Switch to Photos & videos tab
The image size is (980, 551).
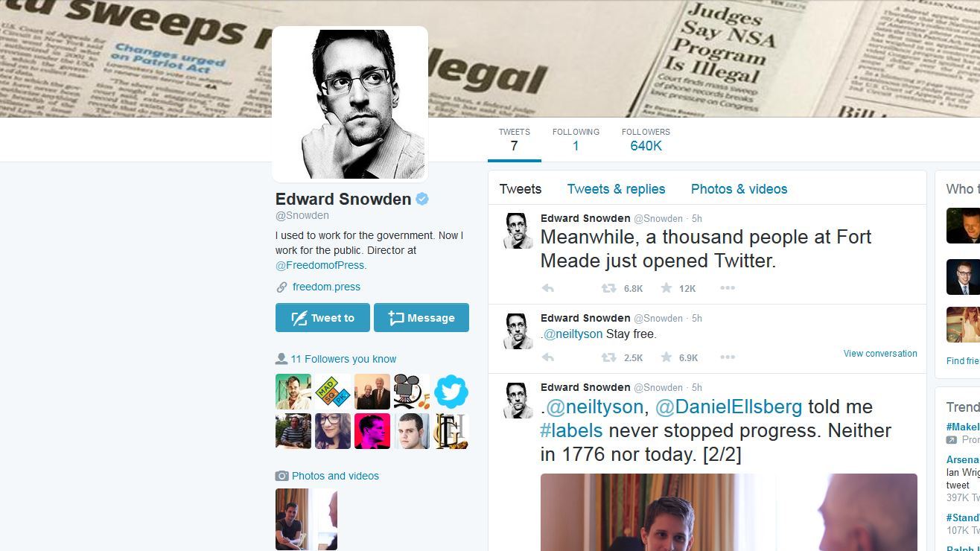click(x=739, y=189)
